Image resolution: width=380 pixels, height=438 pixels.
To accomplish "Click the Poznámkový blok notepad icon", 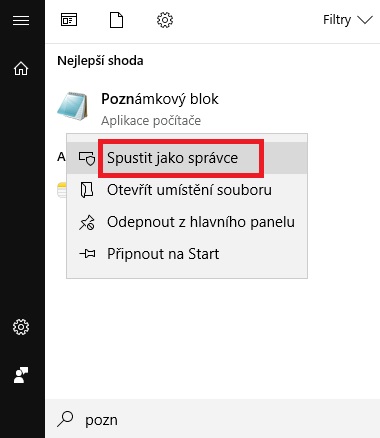I will [x=73, y=106].
